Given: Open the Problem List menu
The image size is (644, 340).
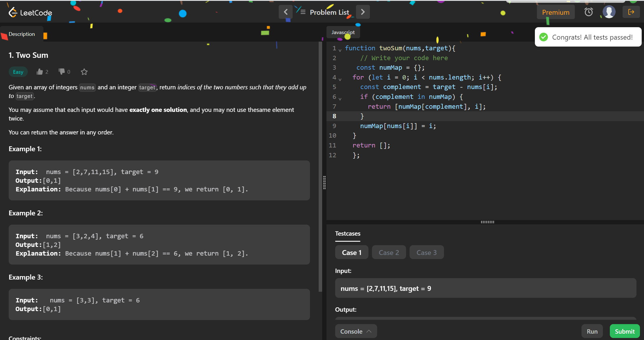Looking at the screenshot, I should [x=329, y=12].
